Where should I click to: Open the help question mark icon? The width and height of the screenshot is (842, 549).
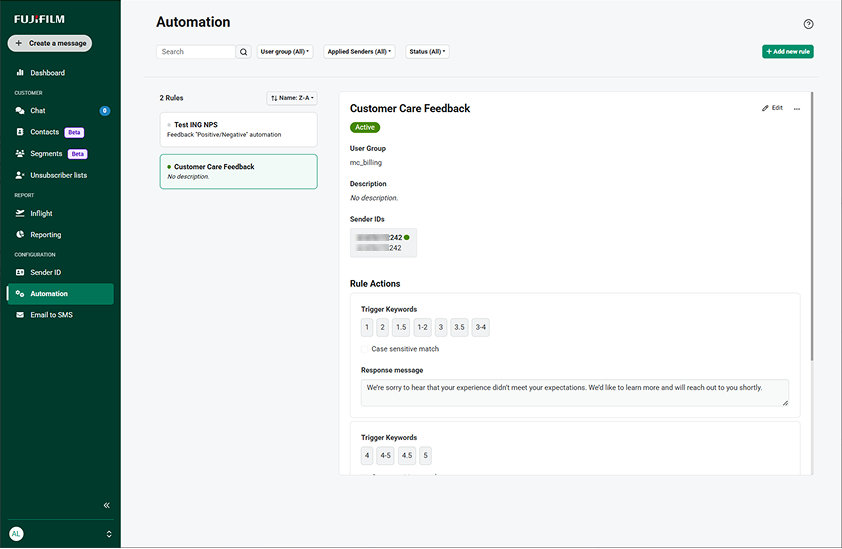click(x=808, y=24)
